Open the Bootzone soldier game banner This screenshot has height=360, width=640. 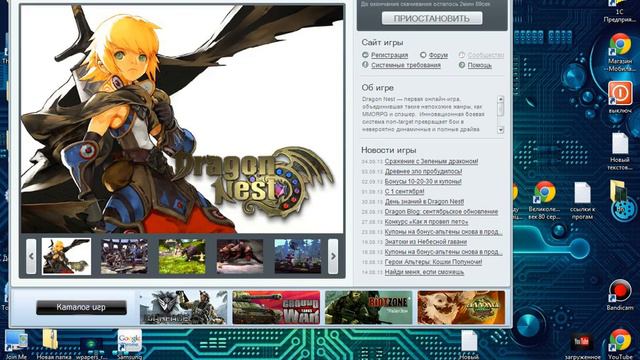(x=369, y=307)
